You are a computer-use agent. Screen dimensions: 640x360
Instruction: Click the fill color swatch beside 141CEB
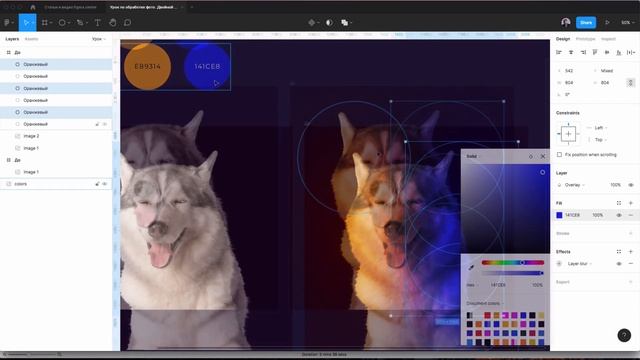(559, 215)
